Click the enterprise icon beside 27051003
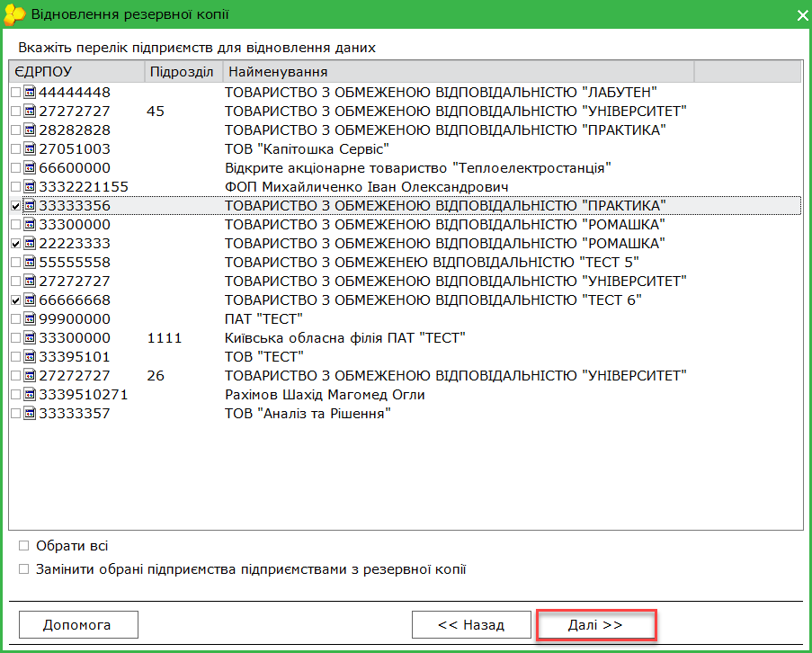This screenshot has width=812, height=653. click(30, 149)
